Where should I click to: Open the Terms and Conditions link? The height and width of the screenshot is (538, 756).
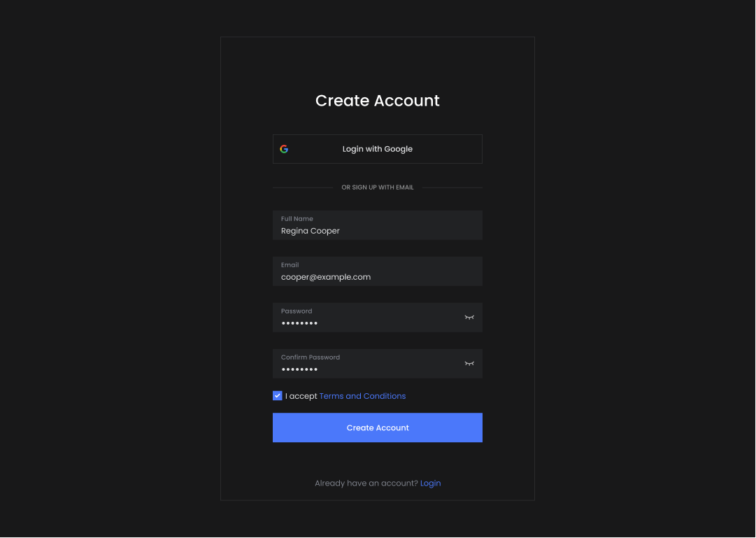point(362,396)
